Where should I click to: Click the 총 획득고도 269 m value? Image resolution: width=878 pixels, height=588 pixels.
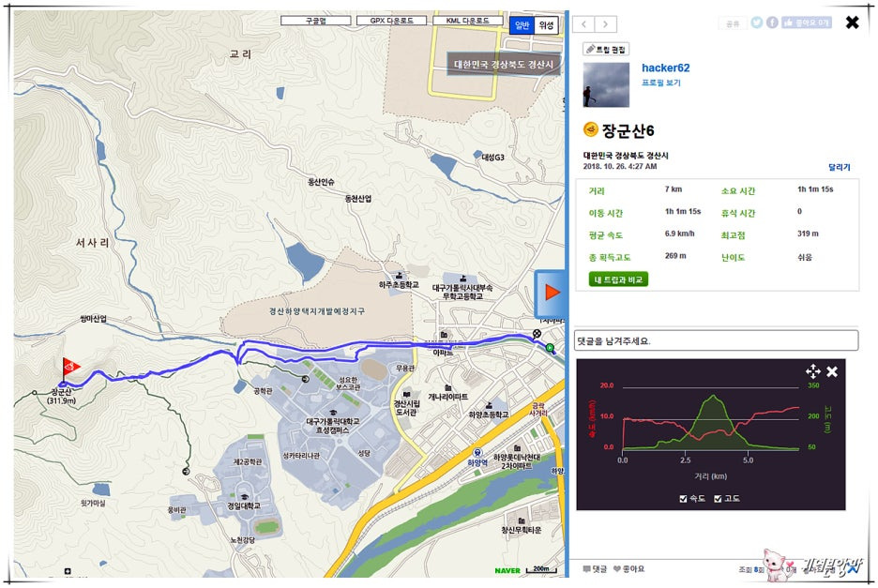pos(675,256)
